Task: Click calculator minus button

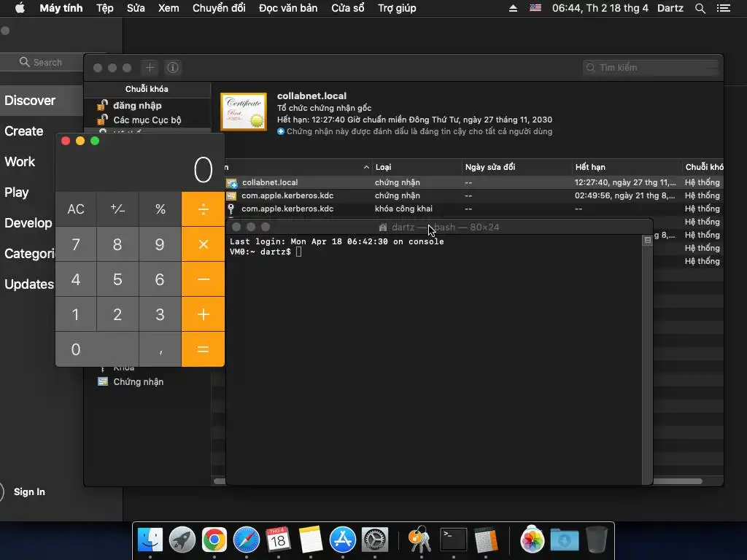Action: 203,279
